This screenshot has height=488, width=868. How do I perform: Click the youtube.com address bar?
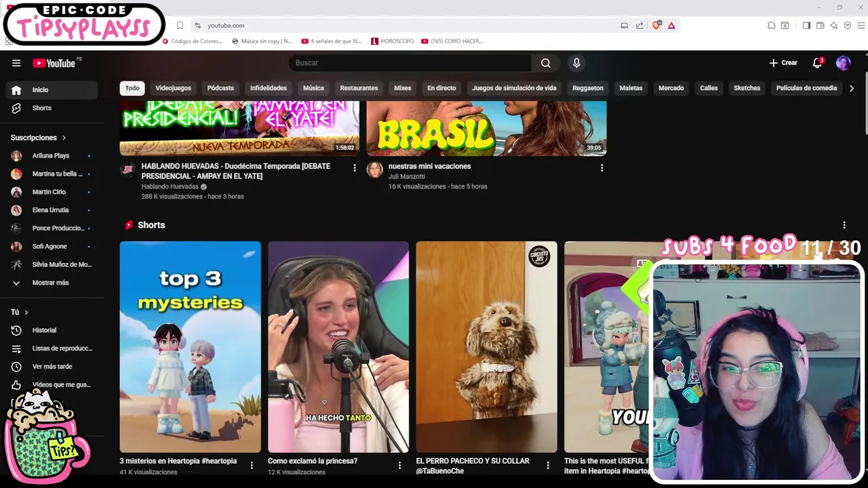click(x=407, y=26)
